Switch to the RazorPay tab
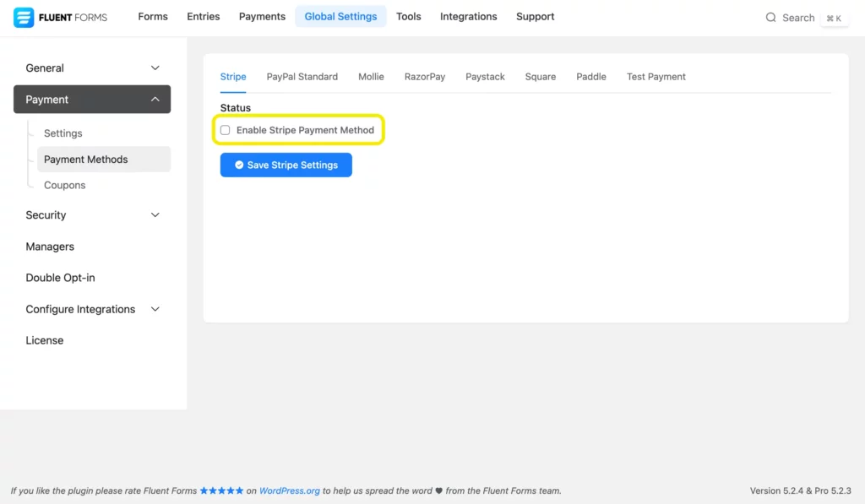The image size is (865, 504). pos(424,77)
